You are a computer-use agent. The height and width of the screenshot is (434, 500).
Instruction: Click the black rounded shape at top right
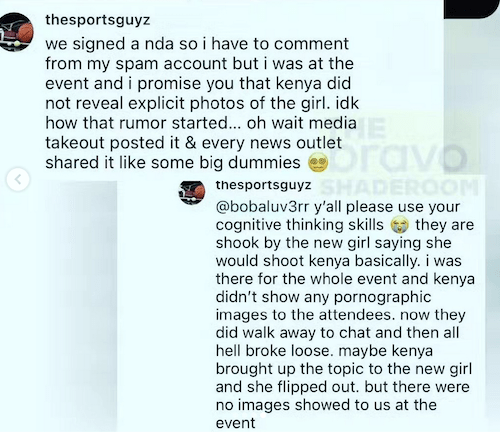(472, 9)
